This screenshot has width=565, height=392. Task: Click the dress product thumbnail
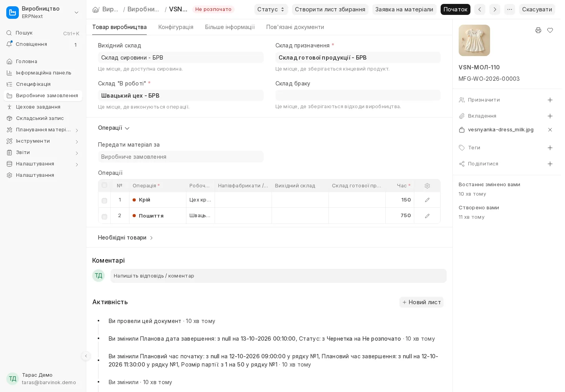(474, 40)
